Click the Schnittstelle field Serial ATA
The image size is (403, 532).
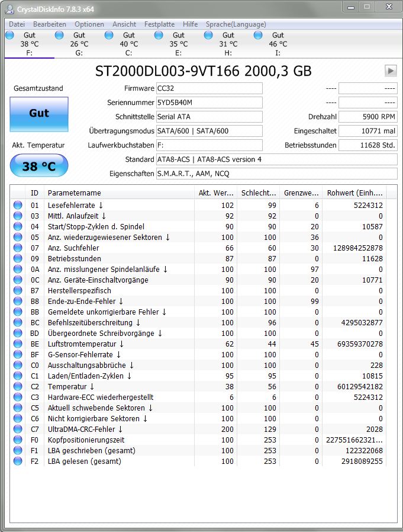point(209,117)
